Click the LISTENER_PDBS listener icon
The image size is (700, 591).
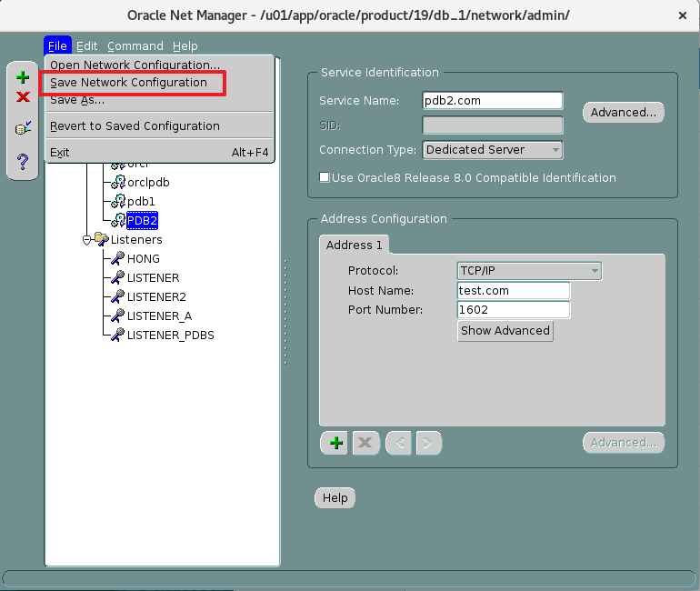[x=118, y=335]
